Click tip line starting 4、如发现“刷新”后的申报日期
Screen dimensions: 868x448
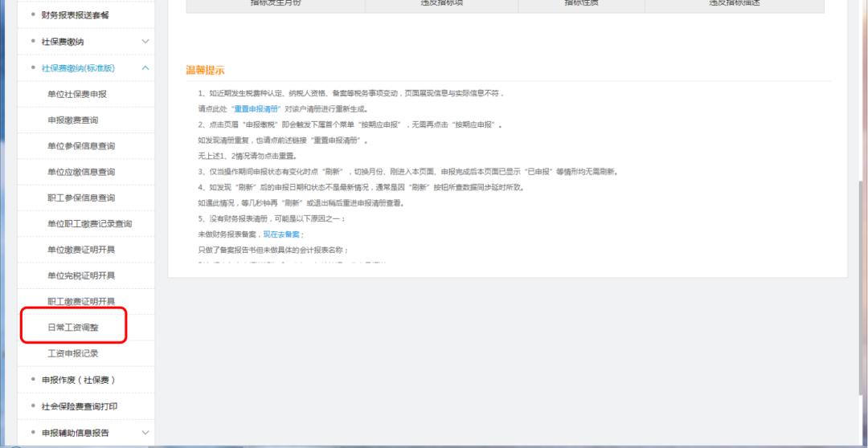coord(361,188)
